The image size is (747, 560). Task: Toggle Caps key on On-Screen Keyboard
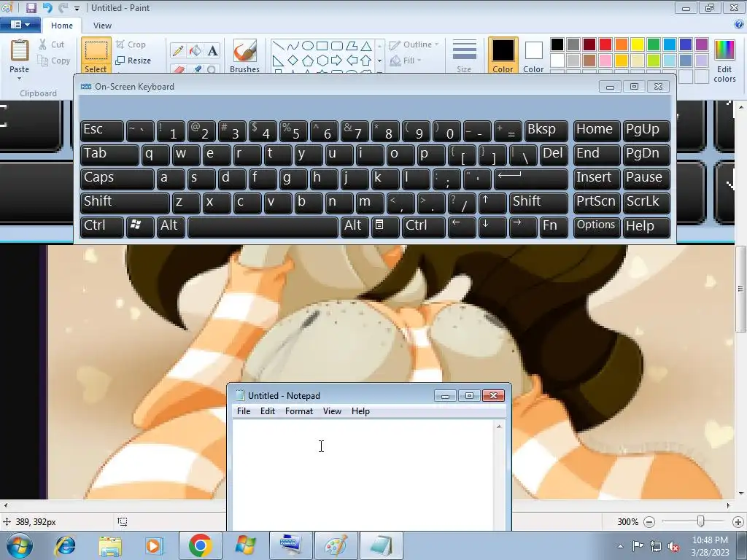[117, 178]
